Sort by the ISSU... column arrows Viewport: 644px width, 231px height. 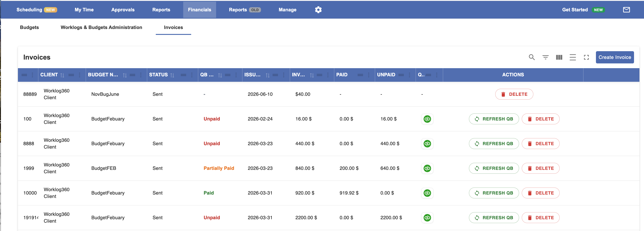click(268, 75)
